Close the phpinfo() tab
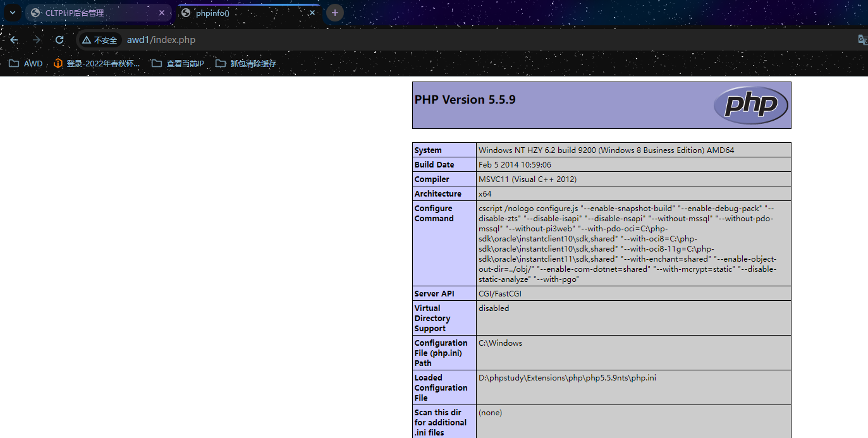The height and width of the screenshot is (438, 868). 312,13
